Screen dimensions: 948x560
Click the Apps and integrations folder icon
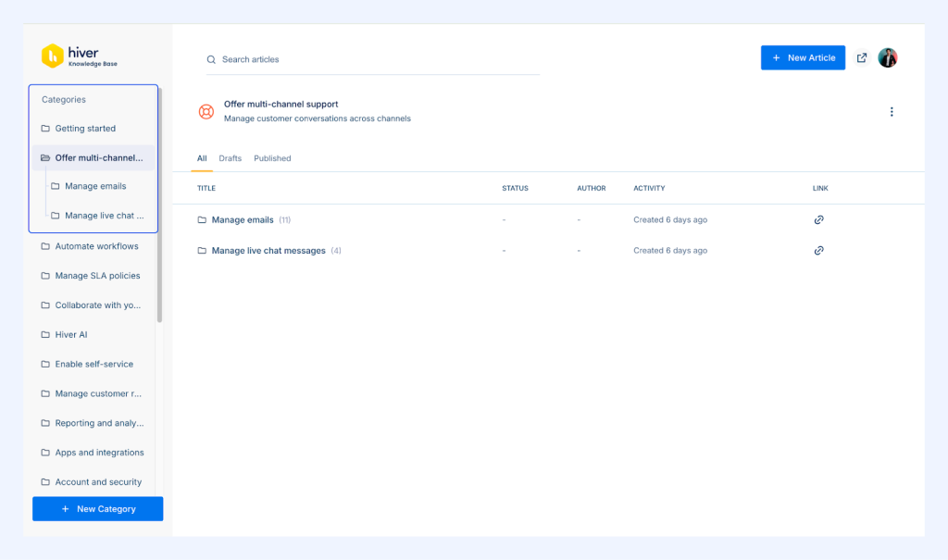[44, 453]
